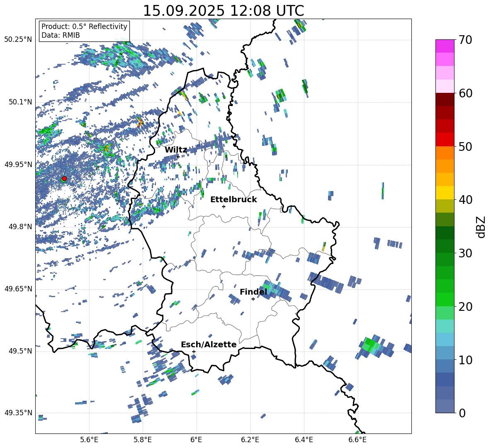The width and height of the screenshot is (491, 448).
Task: Click the Esch/Alzette city label
Action: 209,345
